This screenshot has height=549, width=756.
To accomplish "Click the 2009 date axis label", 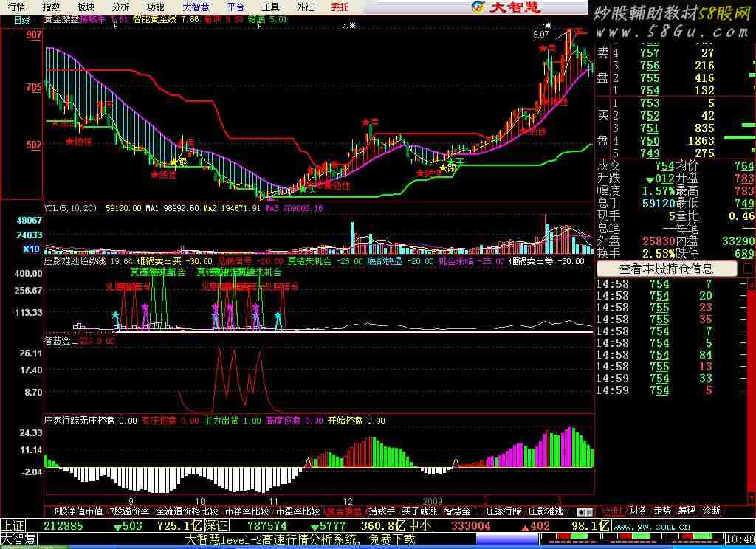I will [x=433, y=501].
